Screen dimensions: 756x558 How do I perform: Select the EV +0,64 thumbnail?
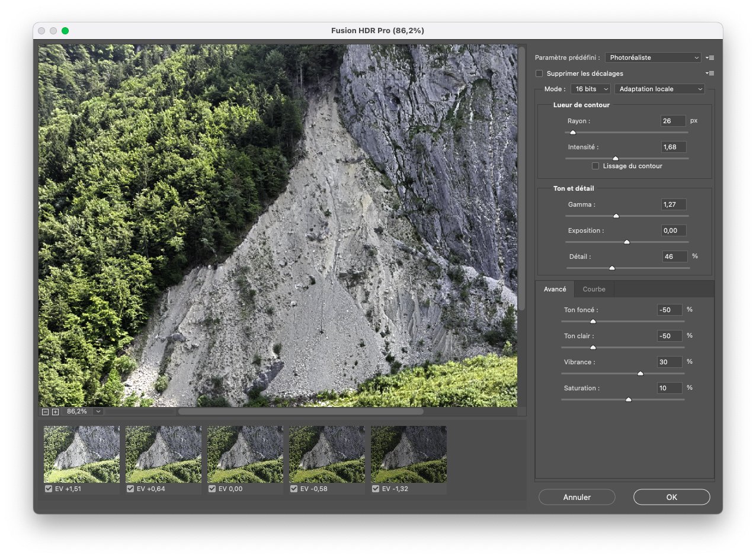164,454
